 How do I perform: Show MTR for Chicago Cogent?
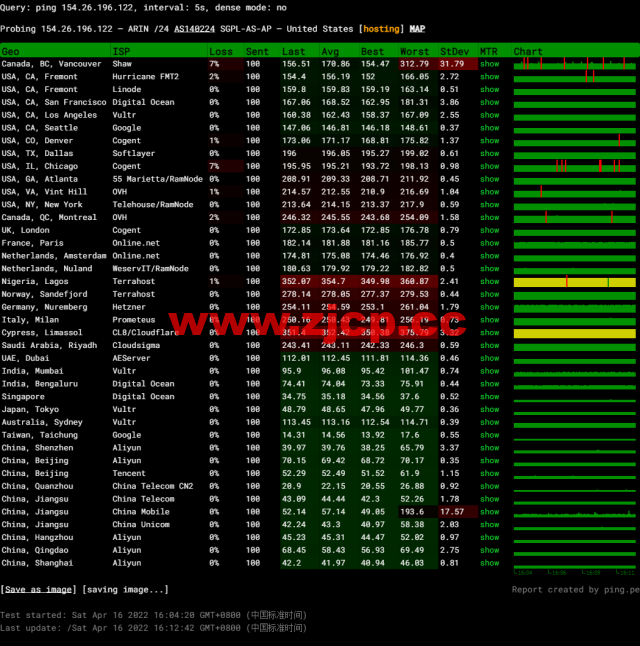pos(490,166)
